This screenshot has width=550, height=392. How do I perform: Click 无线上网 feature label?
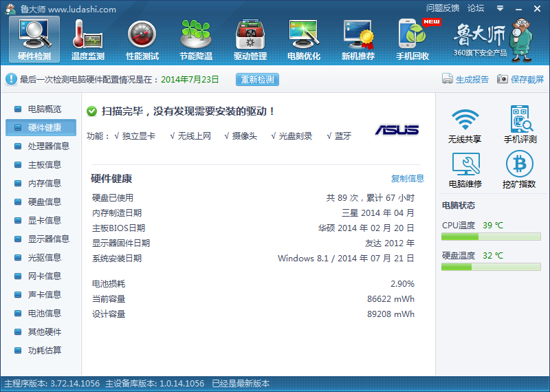195,136
